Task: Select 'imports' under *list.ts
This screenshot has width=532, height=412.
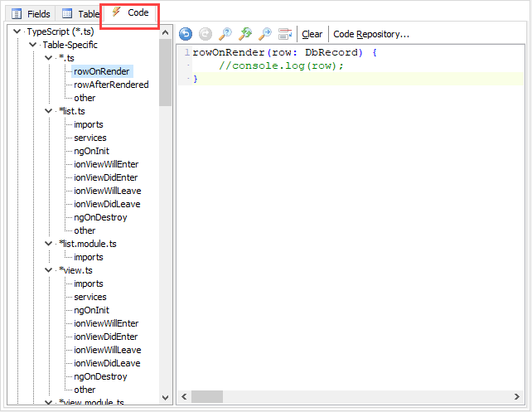Action: coord(89,124)
